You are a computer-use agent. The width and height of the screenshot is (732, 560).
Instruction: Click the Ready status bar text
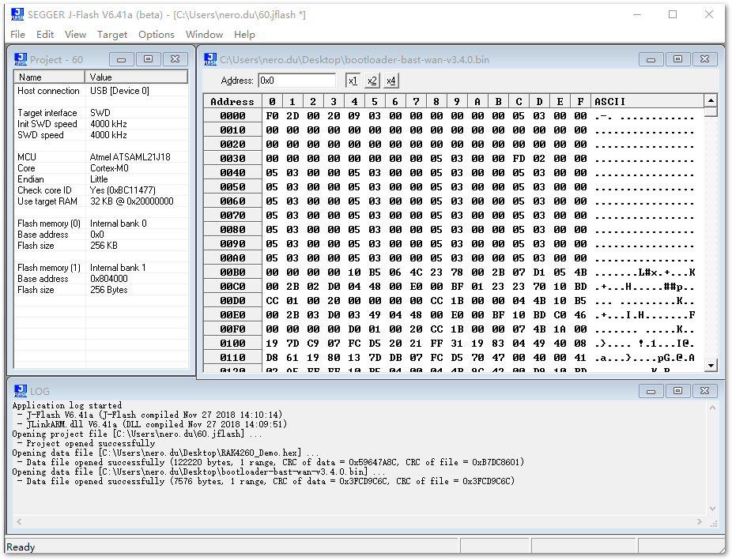click(x=21, y=547)
